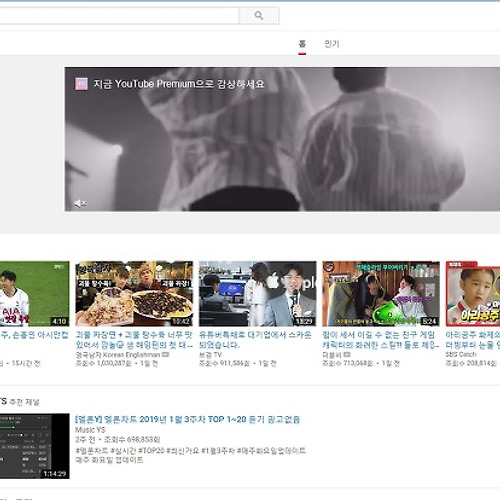Screen dimensions: 500x500
Task: Open the 유튜버 대기업 스카웃 video title
Action: click(x=255, y=340)
